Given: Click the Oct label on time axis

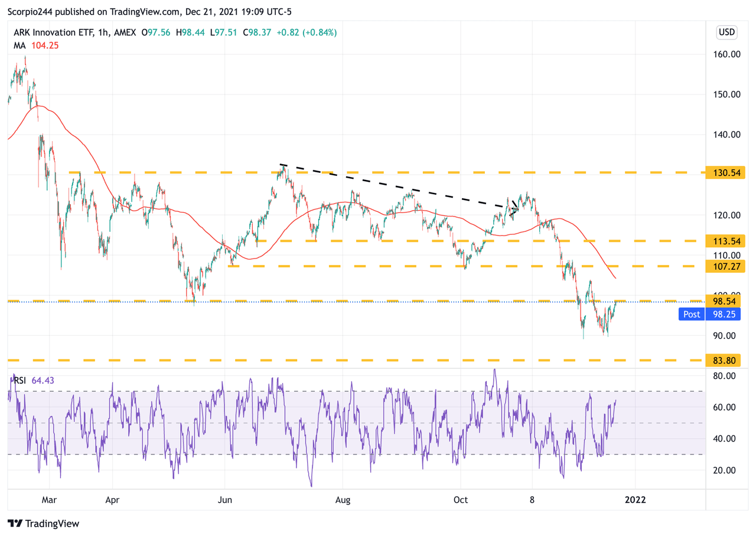Looking at the screenshot, I should (x=461, y=500).
